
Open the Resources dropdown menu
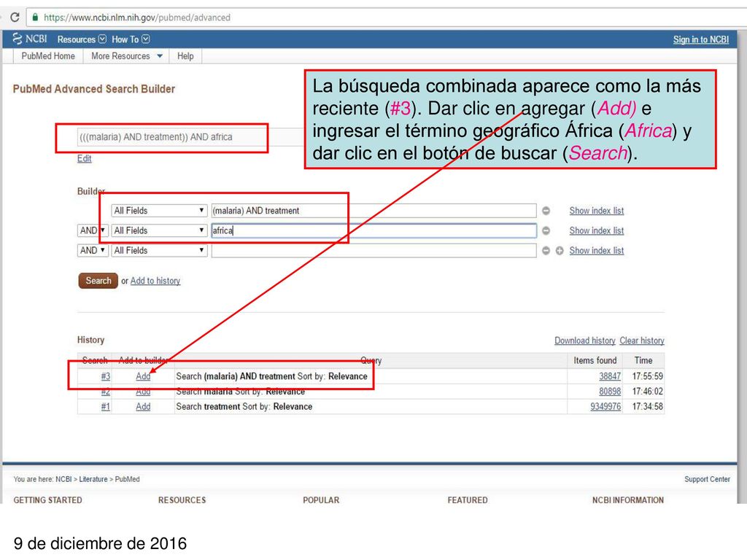click(x=82, y=39)
